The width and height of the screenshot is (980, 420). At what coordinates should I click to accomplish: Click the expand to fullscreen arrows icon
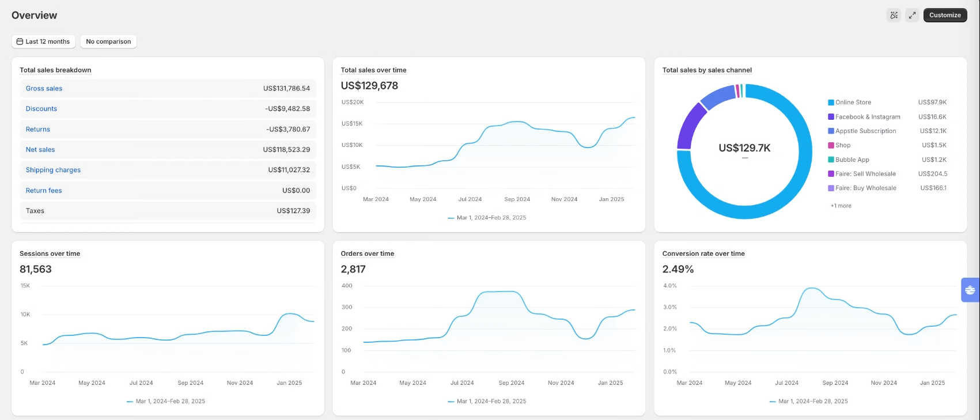click(912, 16)
